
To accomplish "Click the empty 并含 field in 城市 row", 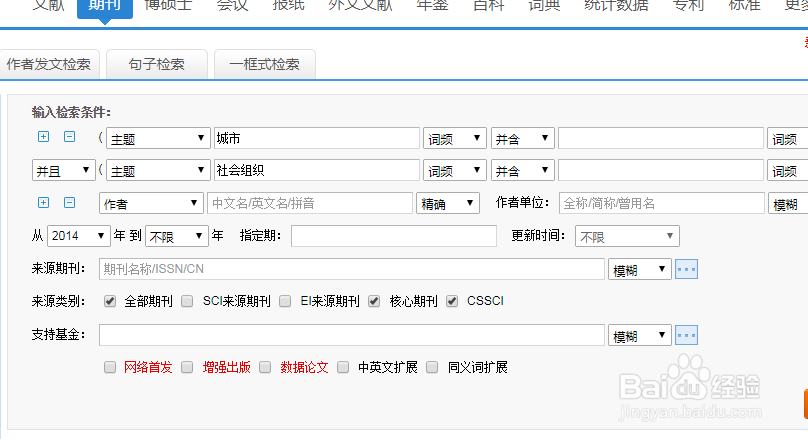I will coord(661,138).
